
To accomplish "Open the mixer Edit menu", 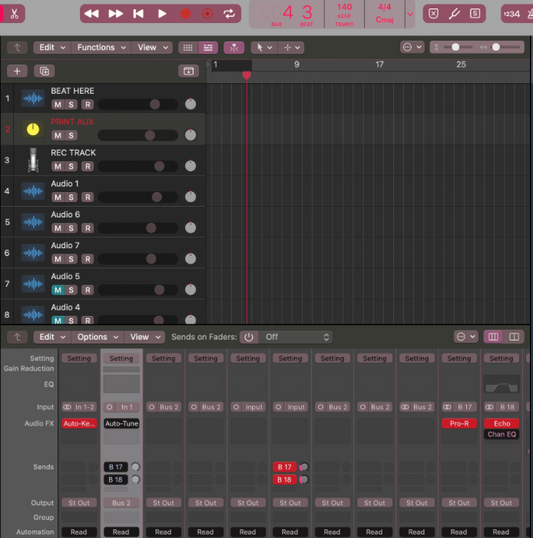I will (x=52, y=337).
